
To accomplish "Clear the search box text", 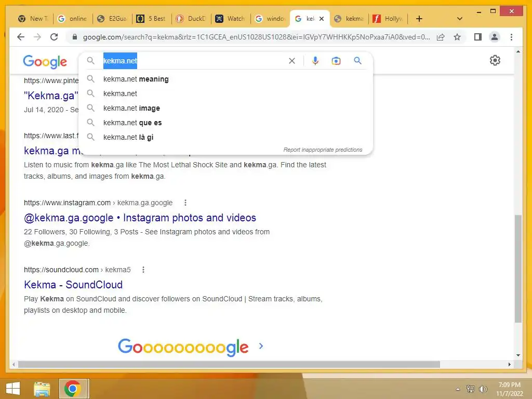I will 292,61.
